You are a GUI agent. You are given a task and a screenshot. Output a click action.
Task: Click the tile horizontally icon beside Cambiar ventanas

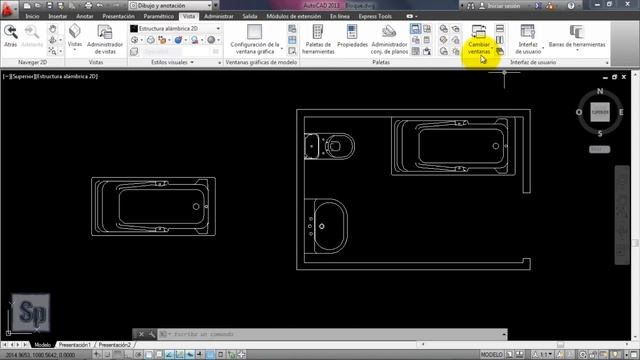[500, 29]
